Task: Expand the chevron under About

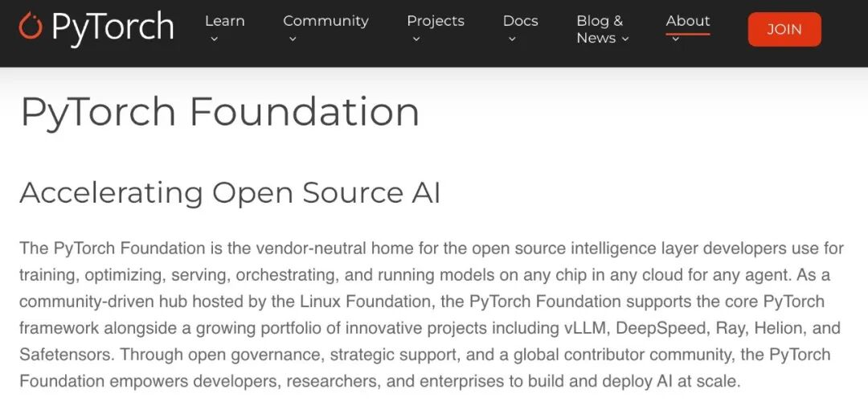Action: point(675,39)
